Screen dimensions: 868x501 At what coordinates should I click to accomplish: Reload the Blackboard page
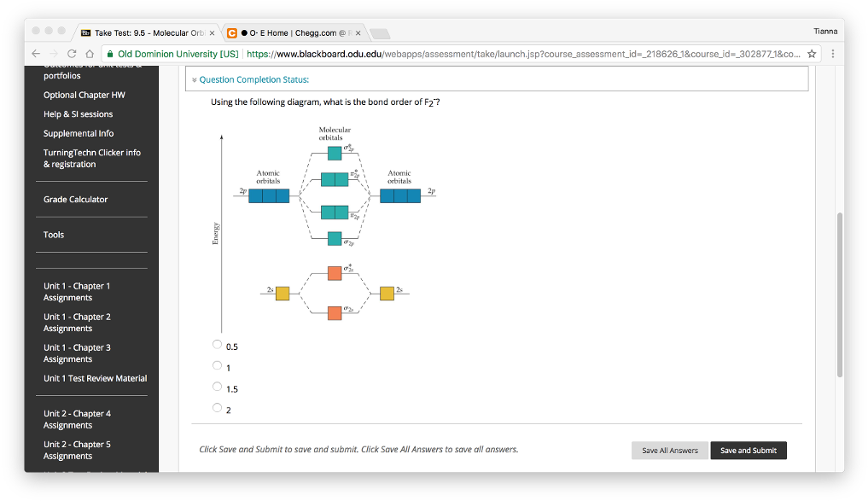point(72,54)
